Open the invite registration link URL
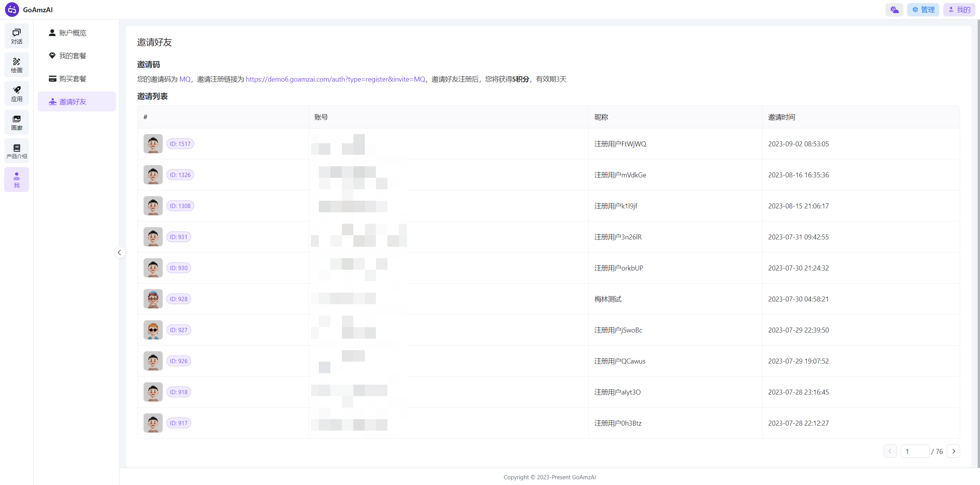Viewport: 980px width, 485px height. [335, 79]
